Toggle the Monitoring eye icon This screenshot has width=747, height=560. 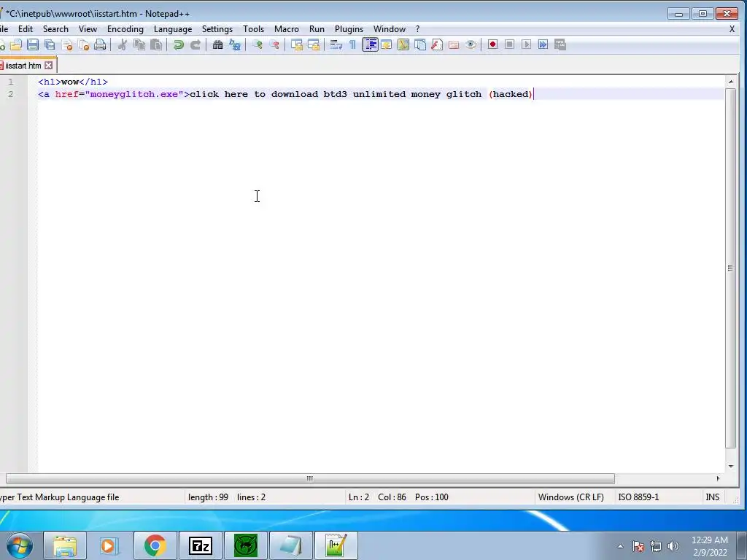tap(471, 44)
